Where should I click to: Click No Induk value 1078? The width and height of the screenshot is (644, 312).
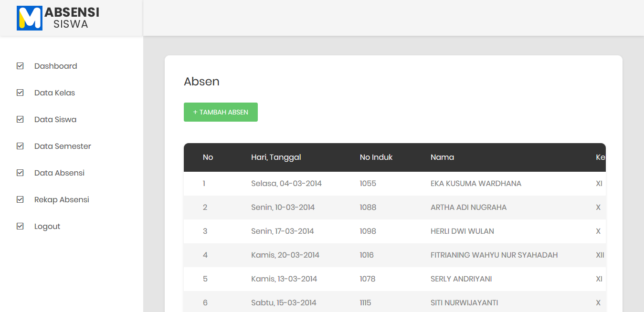[368, 279]
